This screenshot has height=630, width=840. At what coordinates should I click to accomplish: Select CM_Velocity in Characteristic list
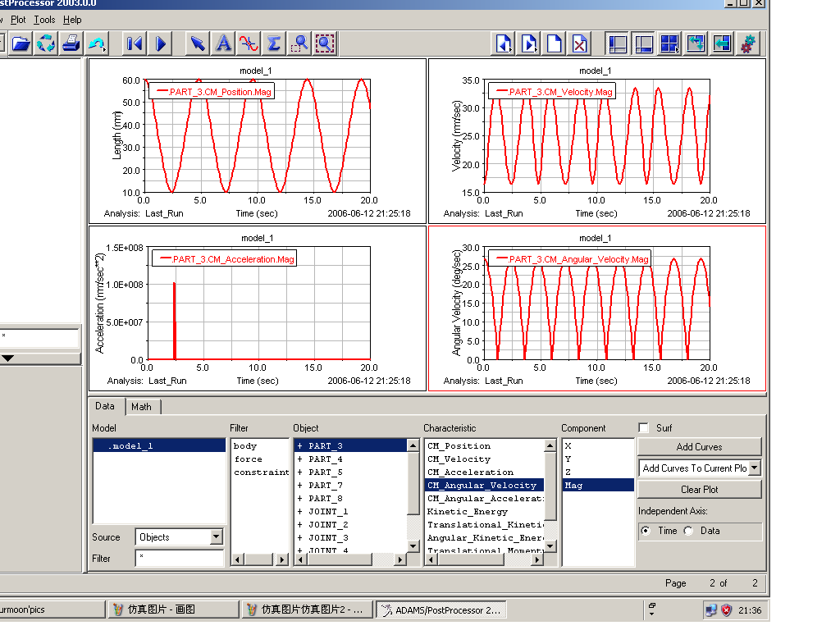click(x=459, y=459)
